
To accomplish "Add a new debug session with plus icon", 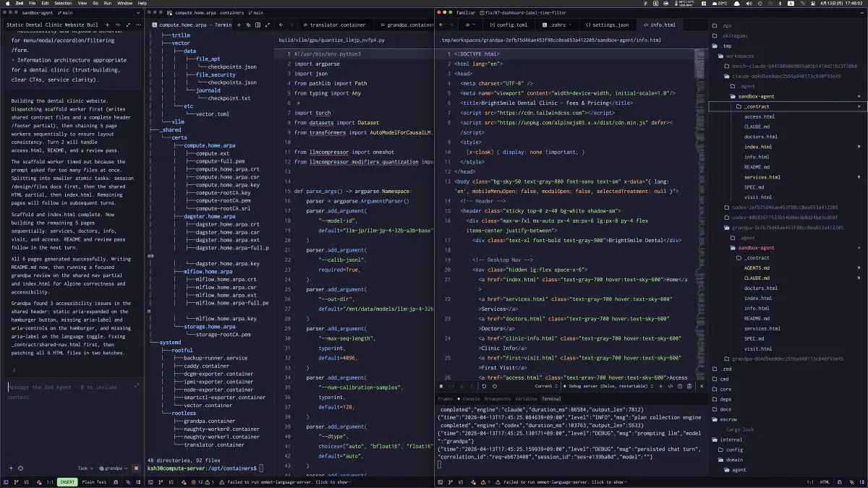I will 660,386.
